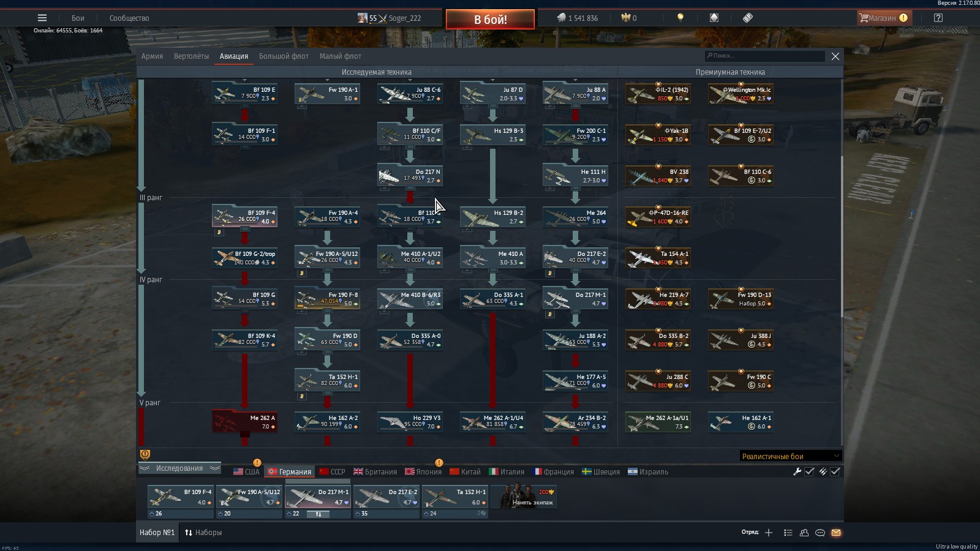The image size is (980, 551).
Task: Switch to the Япония nation
Action: pos(423,471)
